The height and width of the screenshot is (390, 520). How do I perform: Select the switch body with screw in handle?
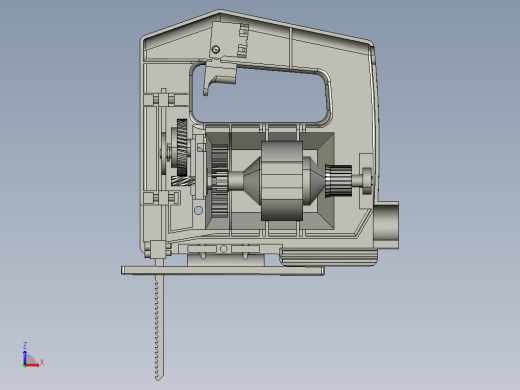click(x=229, y=40)
